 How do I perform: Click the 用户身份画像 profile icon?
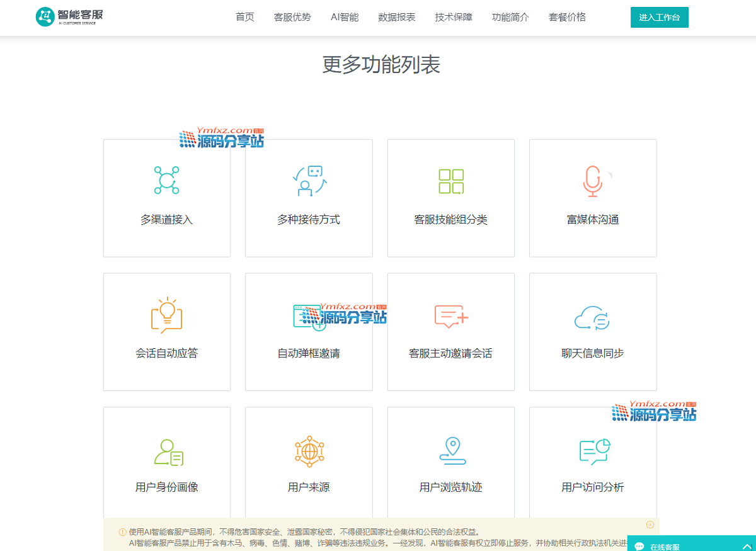pyautogui.click(x=168, y=452)
